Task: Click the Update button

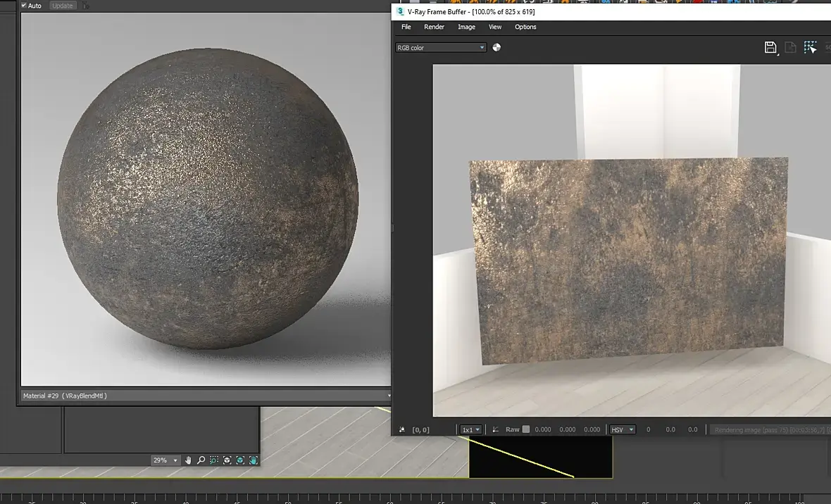Action: coord(63,6)
